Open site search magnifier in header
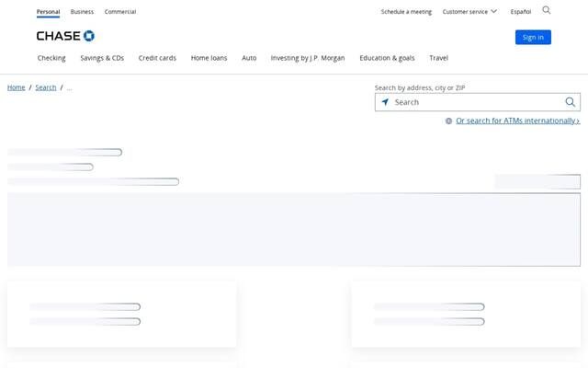588x368 pixels. 547,10
